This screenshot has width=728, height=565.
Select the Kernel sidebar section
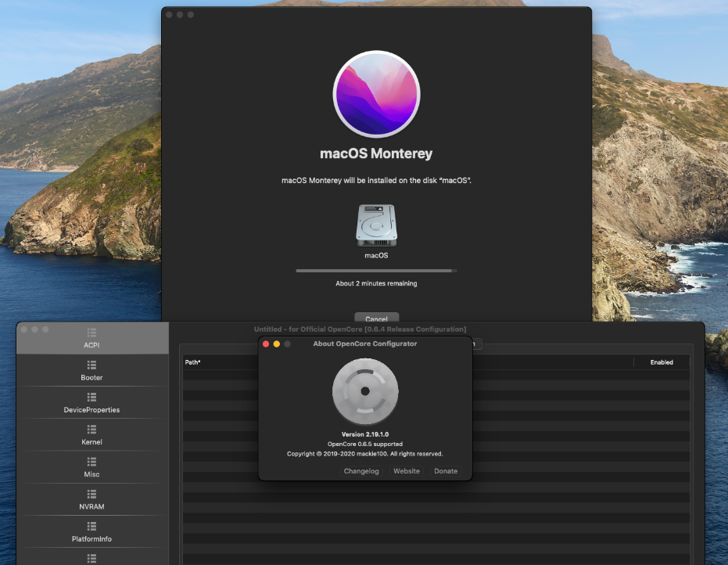[92, 435]
